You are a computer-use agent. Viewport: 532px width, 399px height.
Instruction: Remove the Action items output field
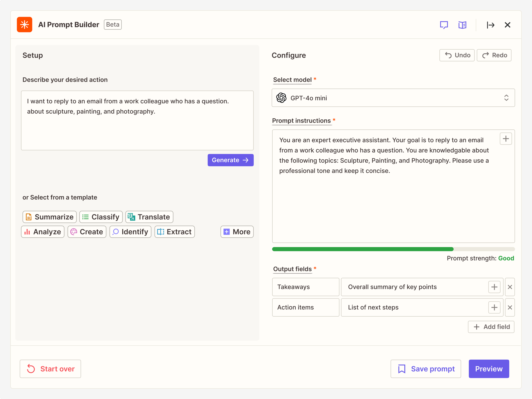(x=510, y=307)
